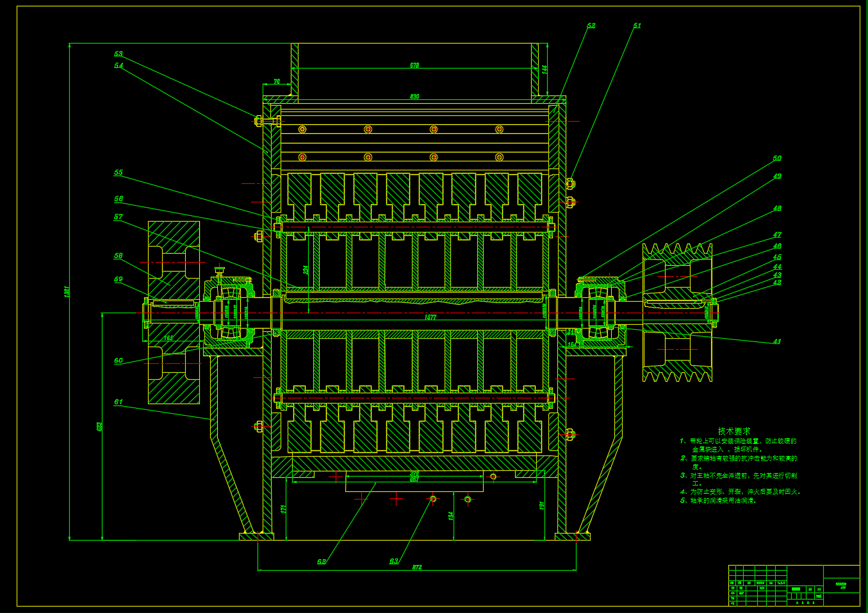Click part callout number 50
This screenshot has width=868, height=613.
coord(777,158)
